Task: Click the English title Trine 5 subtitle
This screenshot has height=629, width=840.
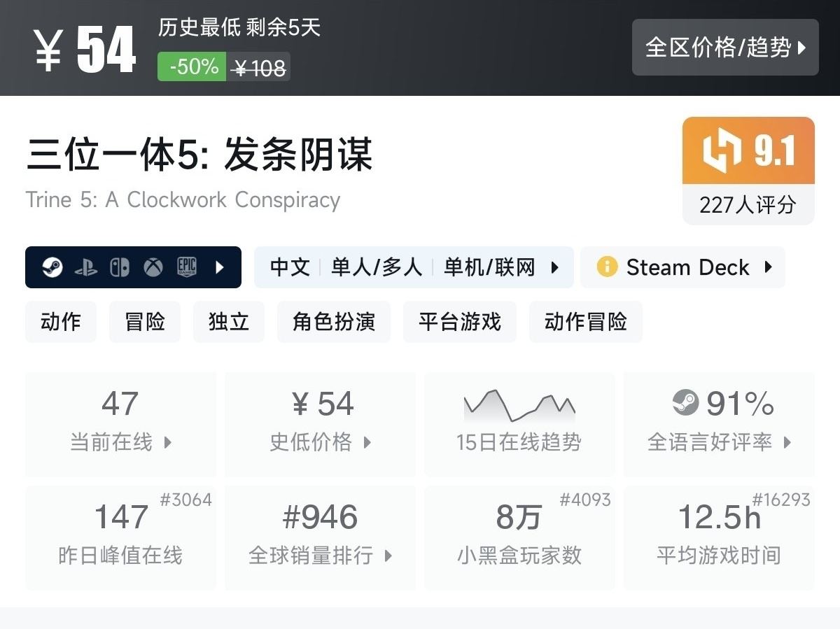Action: tap(183, 200)
